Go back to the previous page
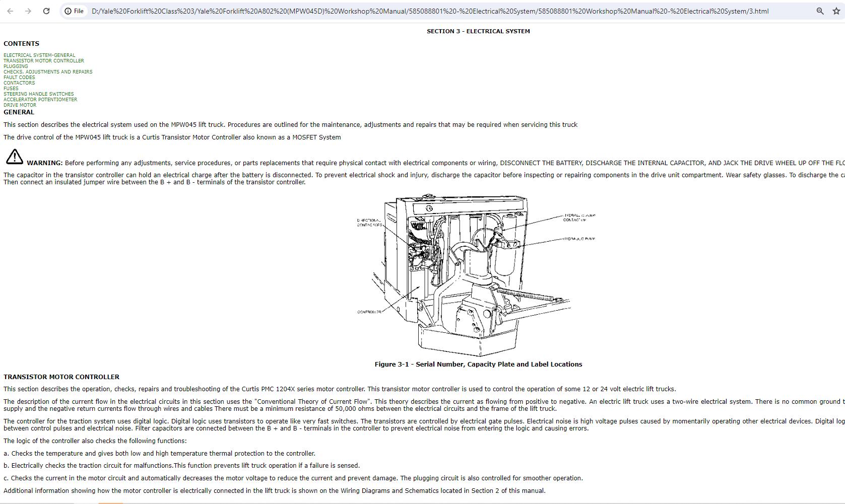Image resolution: width=845 pixels, height=504 pixels. pyautogui.click(x=10, y=11)
